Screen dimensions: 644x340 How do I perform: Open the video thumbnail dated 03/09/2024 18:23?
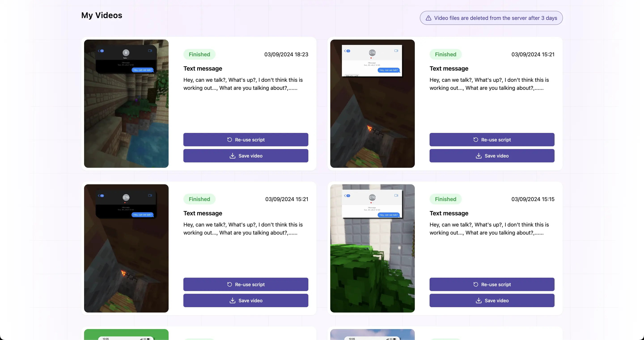pos(126,103)
